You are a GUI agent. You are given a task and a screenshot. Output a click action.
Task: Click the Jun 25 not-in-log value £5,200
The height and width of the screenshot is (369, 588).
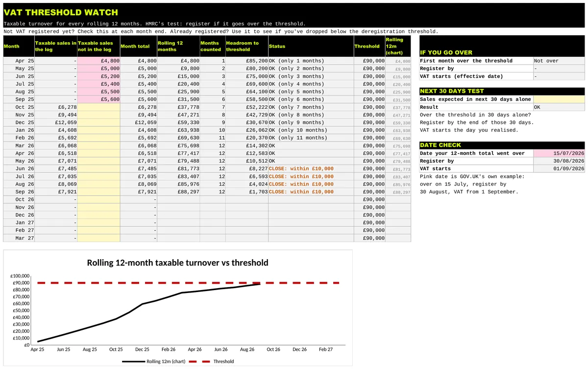pos(98,76)
